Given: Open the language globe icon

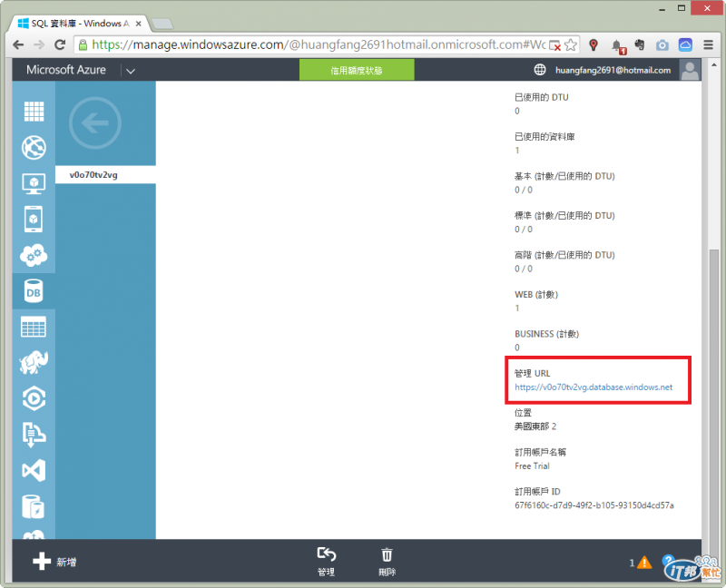Looking at the screenshot, I should (540, 70).
